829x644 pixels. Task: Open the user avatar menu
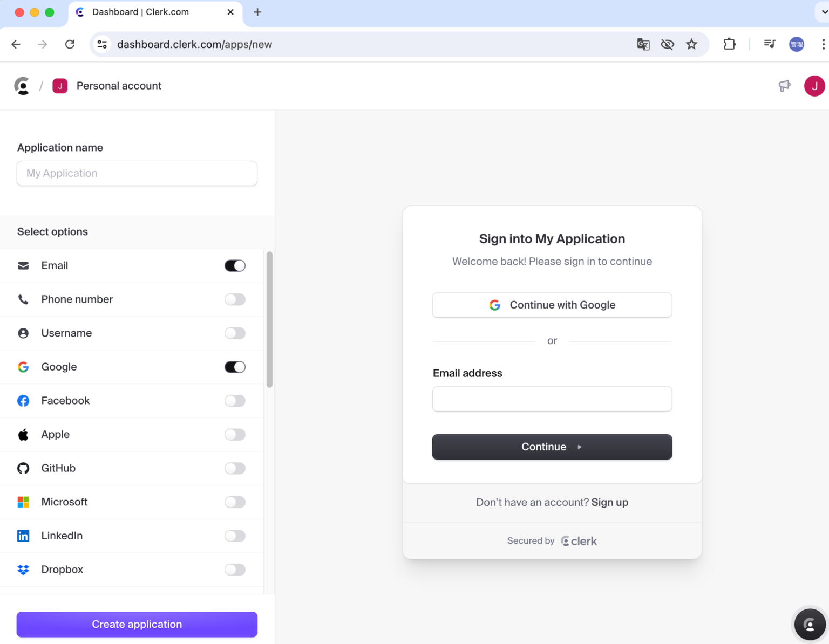point(814,86)
